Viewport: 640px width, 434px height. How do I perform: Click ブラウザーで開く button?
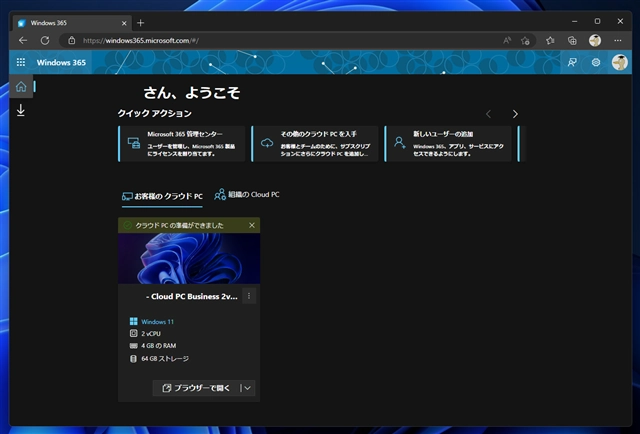(196, 388)
